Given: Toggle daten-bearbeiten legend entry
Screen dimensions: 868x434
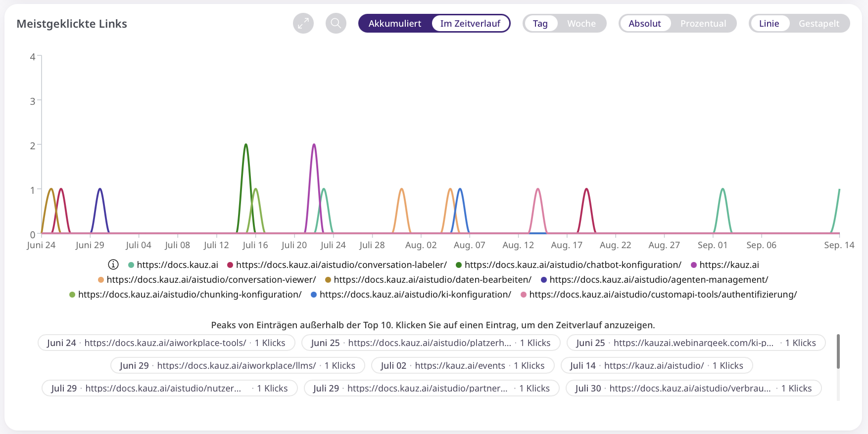Looking at the screenshot, I should [x=428, y=280].
